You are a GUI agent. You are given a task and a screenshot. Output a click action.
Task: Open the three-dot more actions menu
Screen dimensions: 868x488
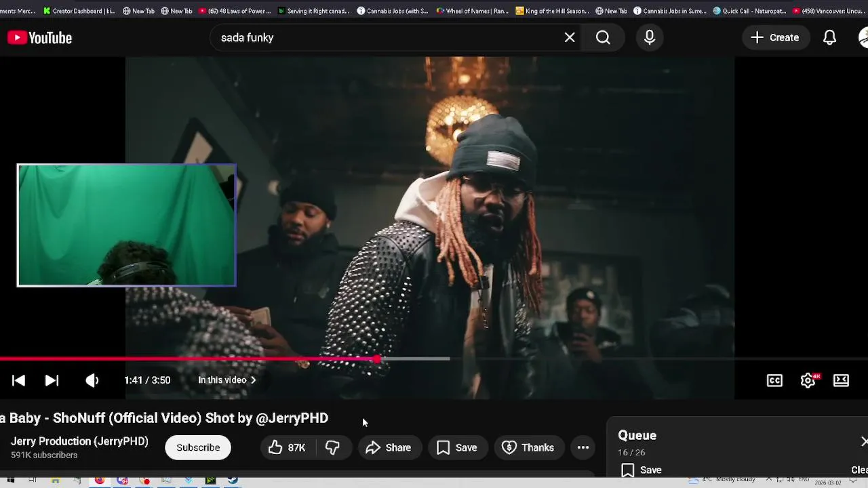tap(583, 447)
